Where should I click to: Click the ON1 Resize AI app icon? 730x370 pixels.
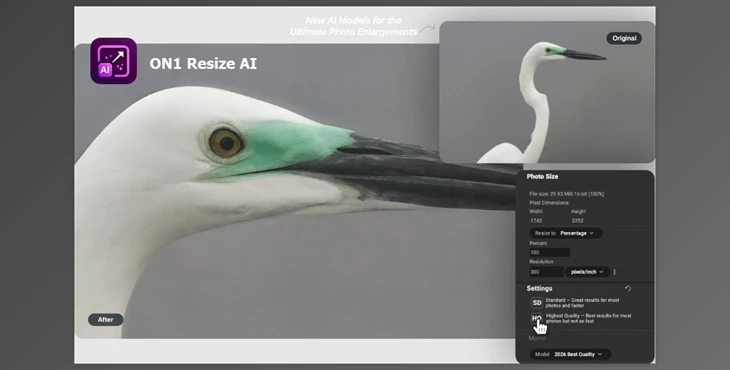coord(114,61)
